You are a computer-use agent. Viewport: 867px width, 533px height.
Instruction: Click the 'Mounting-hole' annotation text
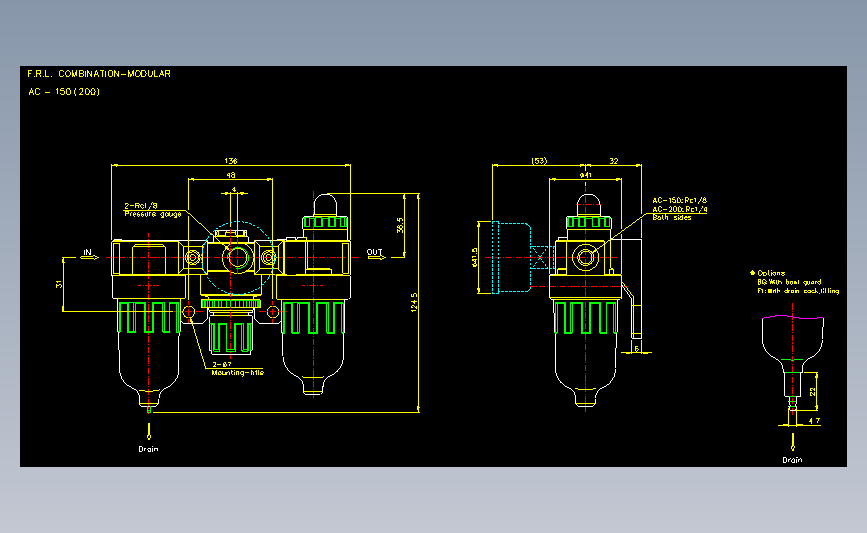coord(238,373)
